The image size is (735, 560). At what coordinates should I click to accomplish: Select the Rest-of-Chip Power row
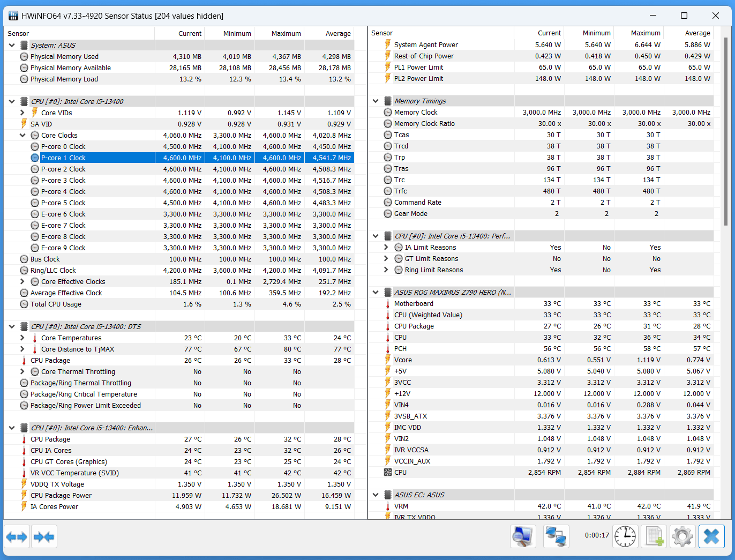coord(541,56)
